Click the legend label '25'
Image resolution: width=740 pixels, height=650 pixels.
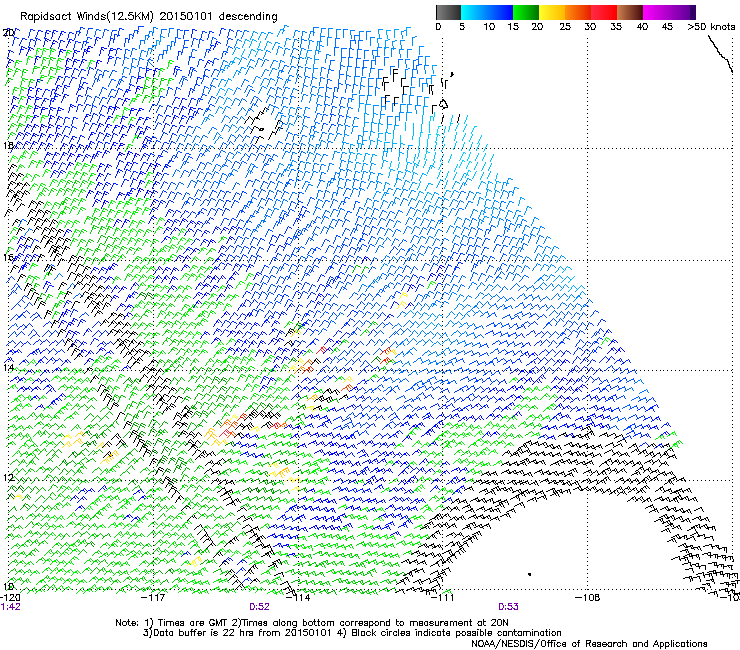(565, 27)
